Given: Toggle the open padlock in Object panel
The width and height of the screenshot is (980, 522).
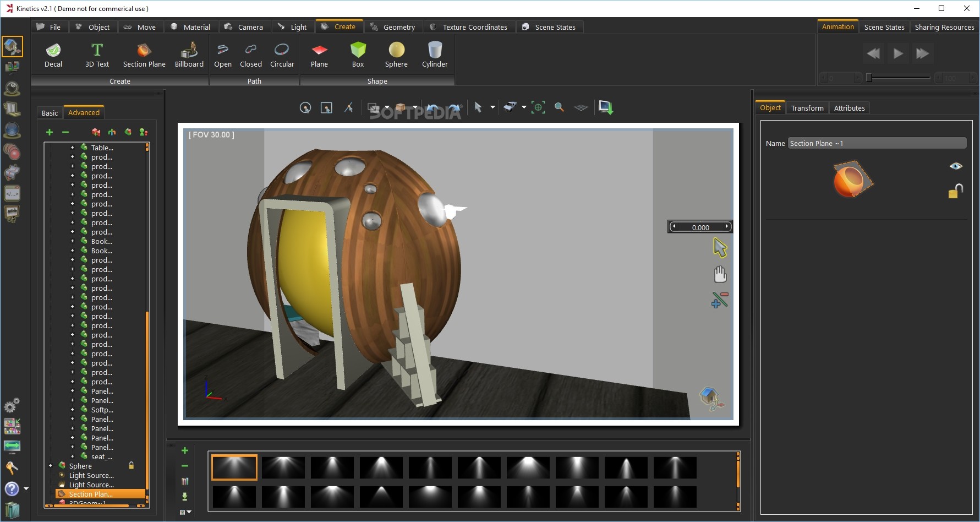Looking at the screenshot, I should pyautogui.click(x=956, y=191).
